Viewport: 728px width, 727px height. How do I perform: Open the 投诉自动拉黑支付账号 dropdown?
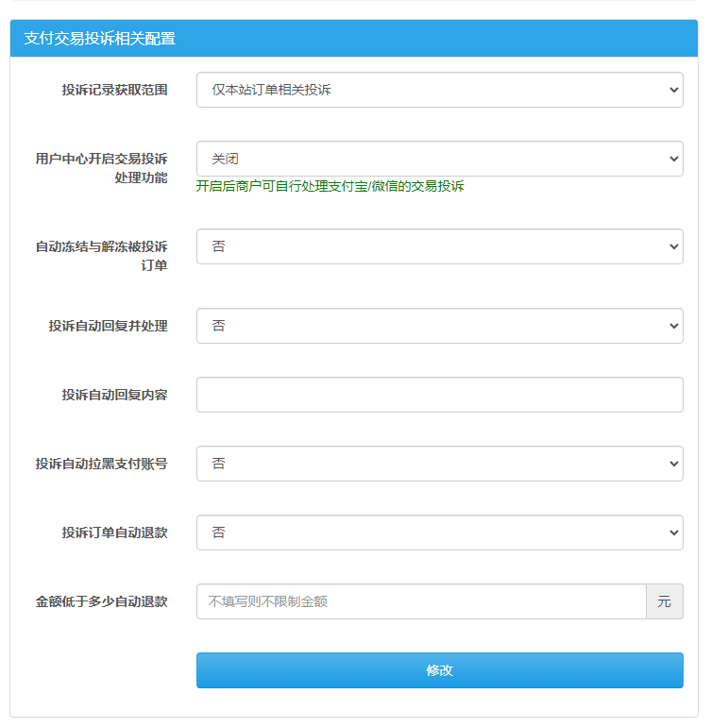point(439,464)
